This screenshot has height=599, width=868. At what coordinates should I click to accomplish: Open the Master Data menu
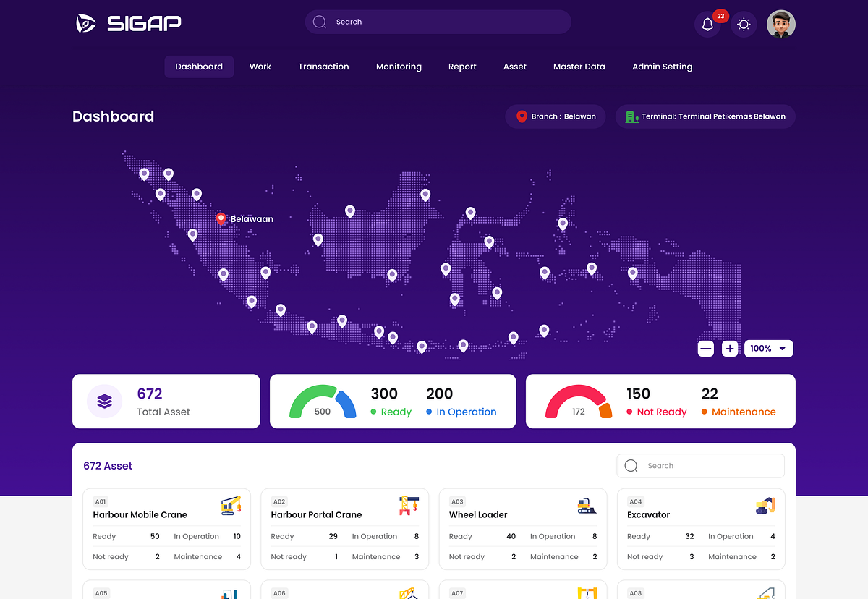point(579,67)
